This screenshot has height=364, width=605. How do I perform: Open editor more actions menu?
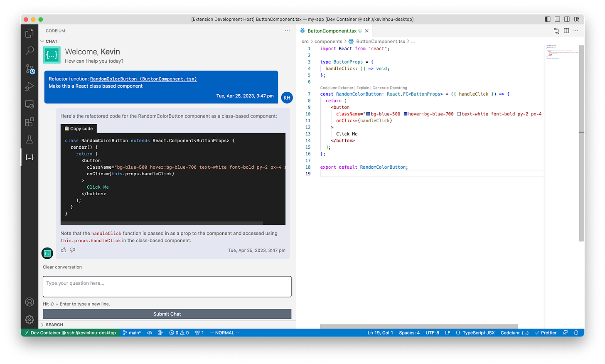click(576, 31)
